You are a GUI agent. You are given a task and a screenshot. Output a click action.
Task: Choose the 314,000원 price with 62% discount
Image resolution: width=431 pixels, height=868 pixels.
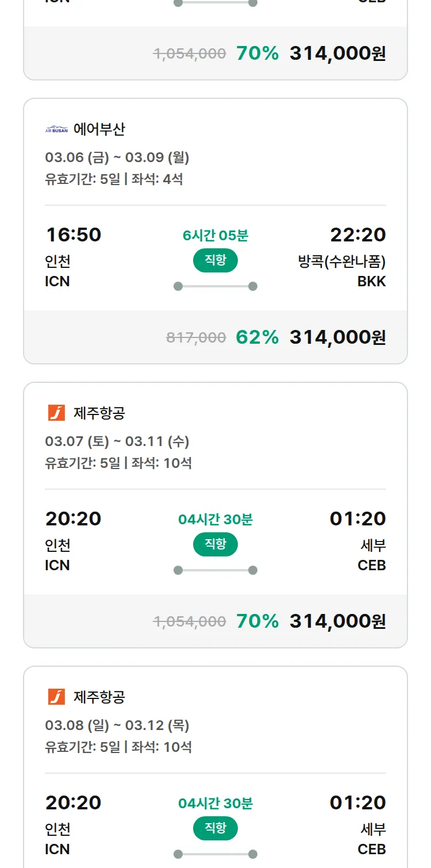337,337
